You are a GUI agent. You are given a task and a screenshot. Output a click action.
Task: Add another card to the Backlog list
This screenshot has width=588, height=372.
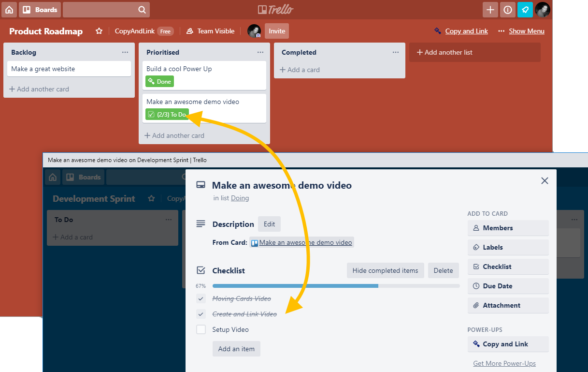[39, 89]
